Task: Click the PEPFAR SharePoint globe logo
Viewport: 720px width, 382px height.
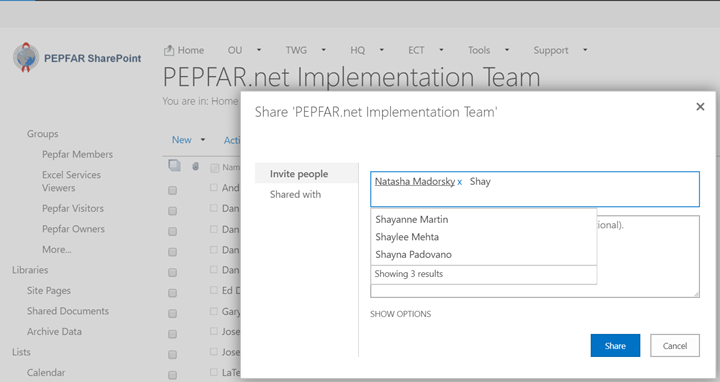Action: point(26,57)
